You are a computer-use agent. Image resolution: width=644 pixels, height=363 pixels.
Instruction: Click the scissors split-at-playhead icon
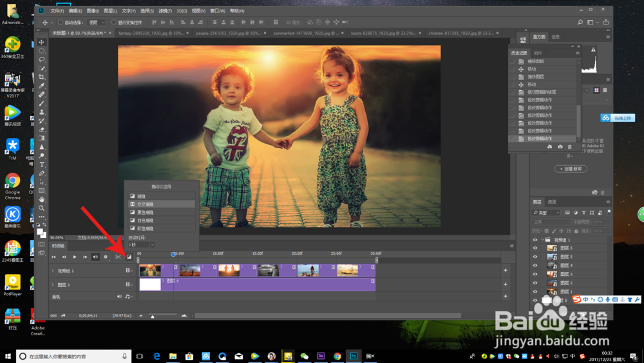point(118,257)
